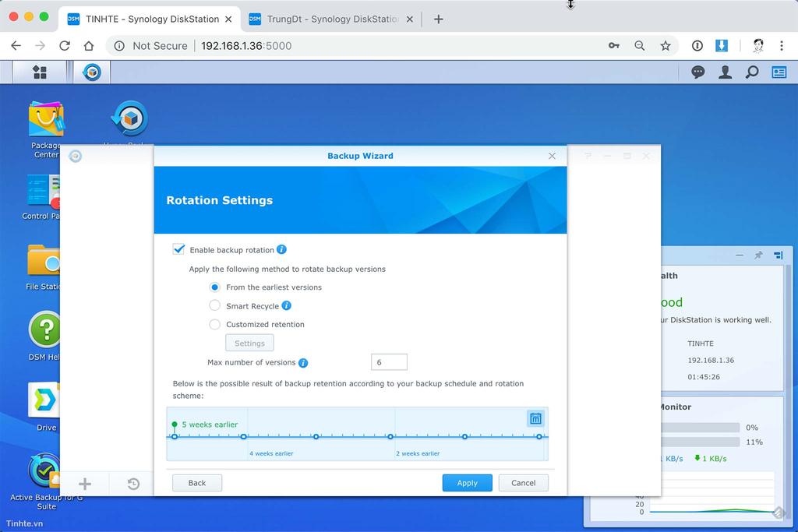Viewport: 798px width, 532px height.
Task: Click the Hyper Backup taskbar icon
Action: (x=92, y=72)
